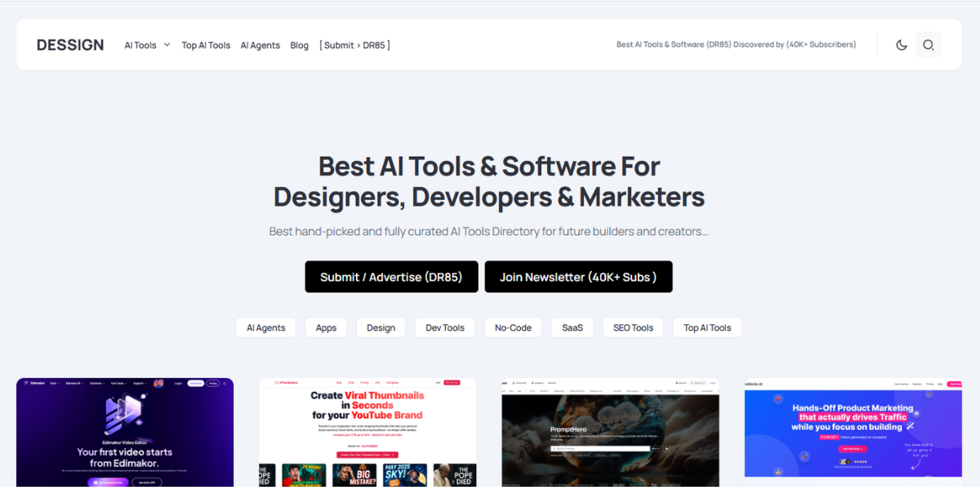This screenshot has height=490, width=980.
Task: Click the DESSIGN logo
Action: [70, 45]
